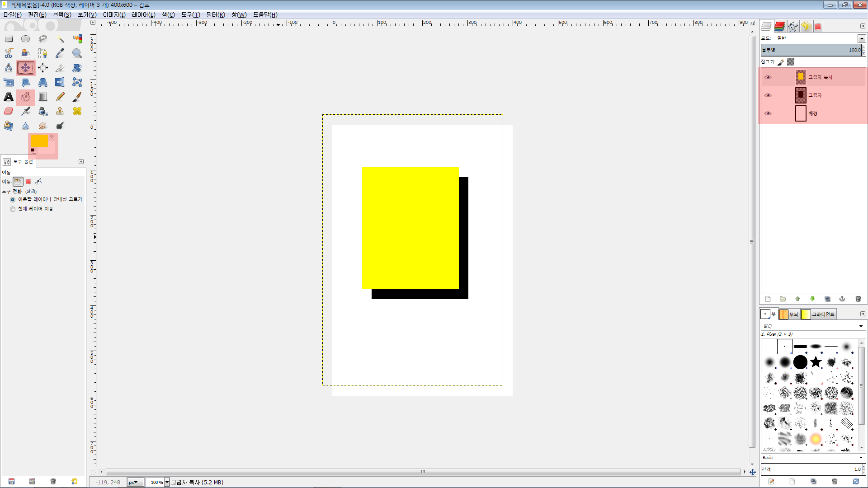This screenshot has width=868, height=488.
Task: Select the Rectangle Select tool
Action: coord(9,39)
